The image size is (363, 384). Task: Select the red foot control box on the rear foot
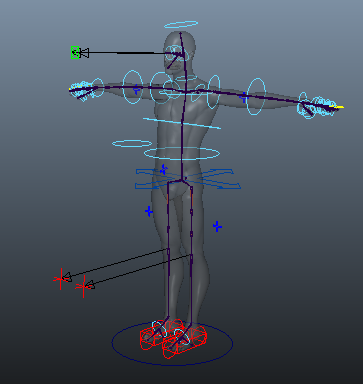(x=161, y=334)
